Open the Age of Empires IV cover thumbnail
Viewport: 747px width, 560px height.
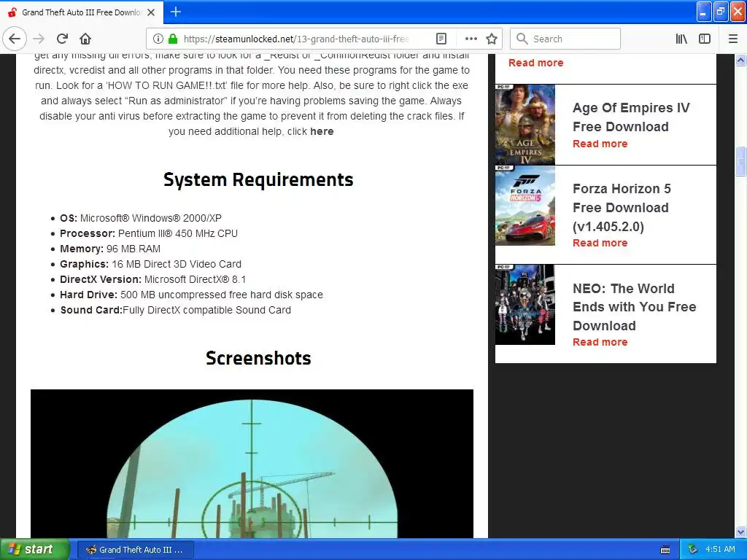tap(525, 125)
